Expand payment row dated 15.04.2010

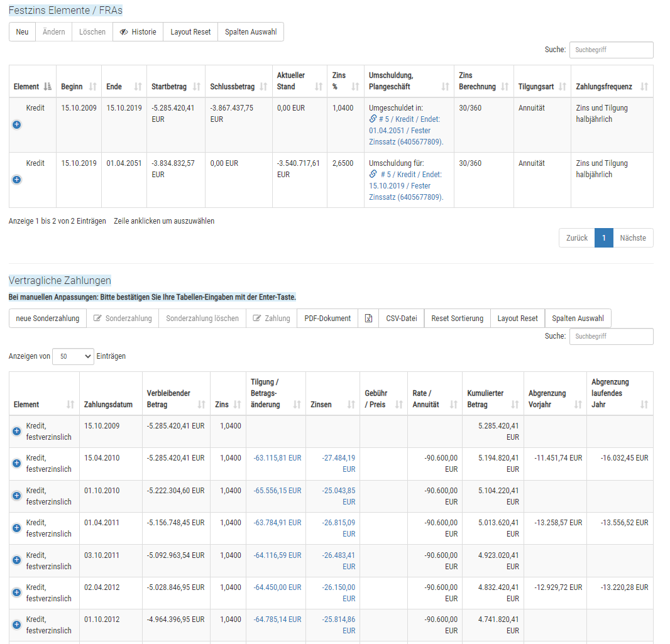17,463
